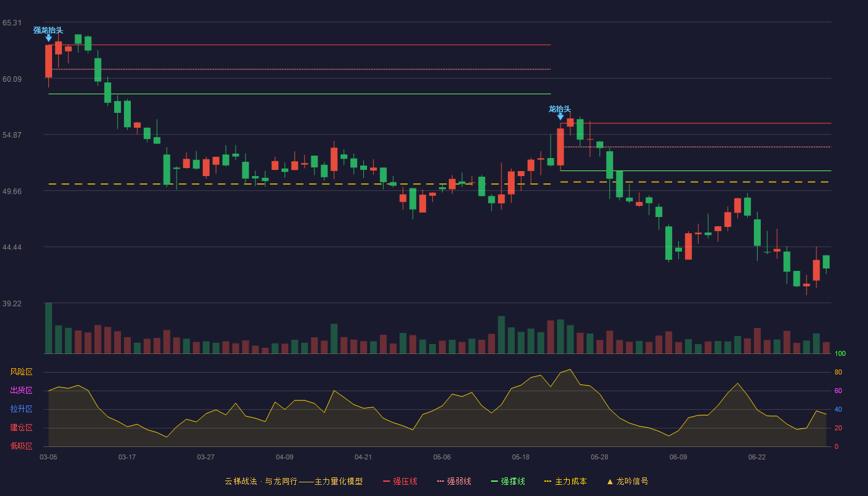Viewport: 868px width, 496px height.
Task: Click the 65.31 price axis label
Action: pyautogui.click(x=12, y=23)
